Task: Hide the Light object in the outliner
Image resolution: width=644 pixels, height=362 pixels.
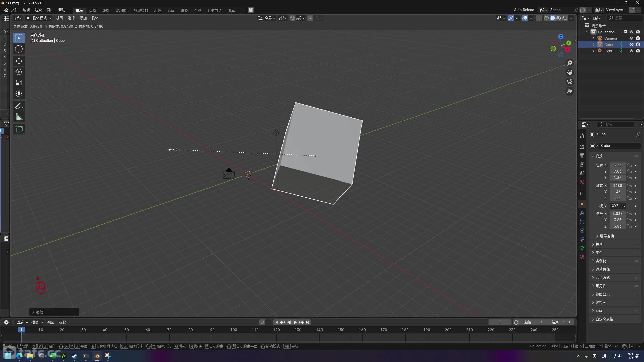Action: (631, 51)
